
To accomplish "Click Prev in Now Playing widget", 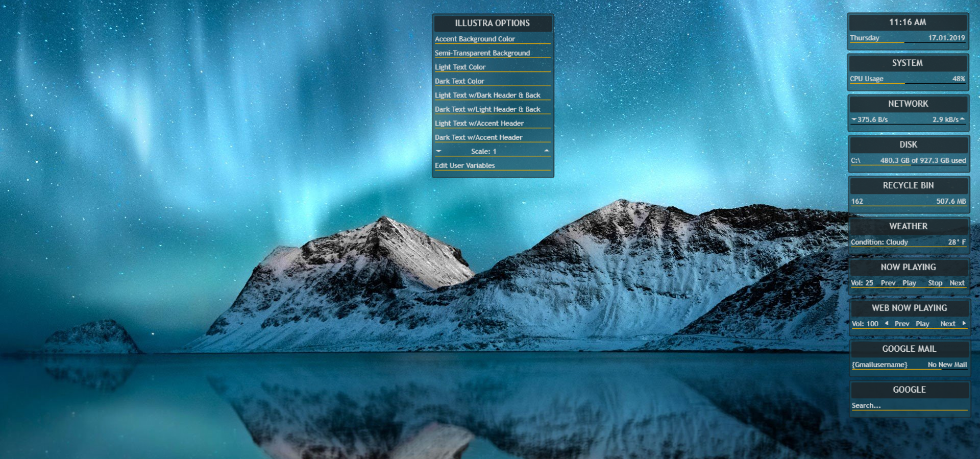I will pos(888,283).
